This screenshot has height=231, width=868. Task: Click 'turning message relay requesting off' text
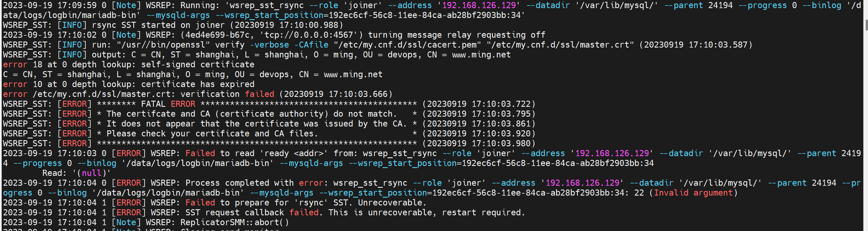(x=456, y=35)
